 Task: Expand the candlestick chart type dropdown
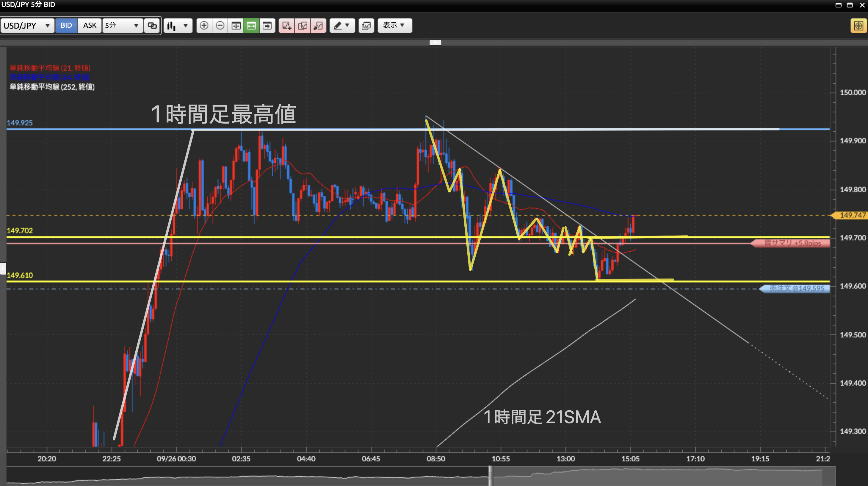coord(178,26)
